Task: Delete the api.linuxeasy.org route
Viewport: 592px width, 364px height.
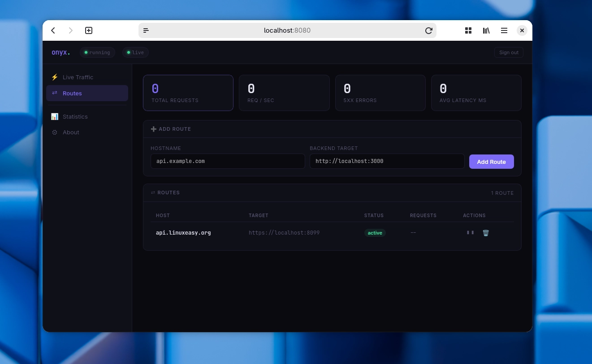Action: click(486, 233)
